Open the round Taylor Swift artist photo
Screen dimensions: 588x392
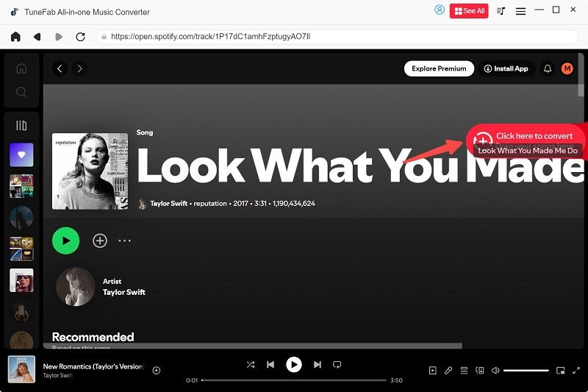tap(76, 287)
